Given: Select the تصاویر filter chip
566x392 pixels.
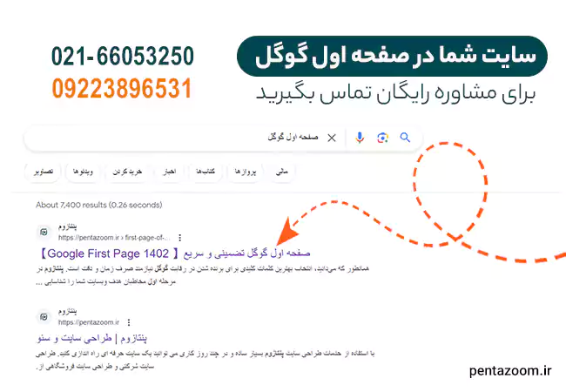Looking at the screenshot, I should pyautogui.click(x=44, y=172).
